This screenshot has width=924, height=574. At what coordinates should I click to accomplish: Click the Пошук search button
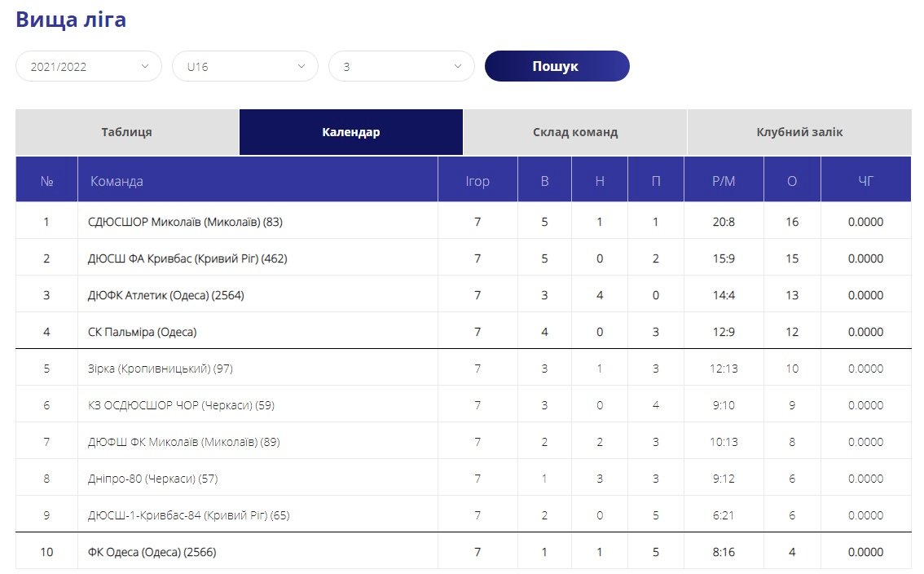[557, 67]
